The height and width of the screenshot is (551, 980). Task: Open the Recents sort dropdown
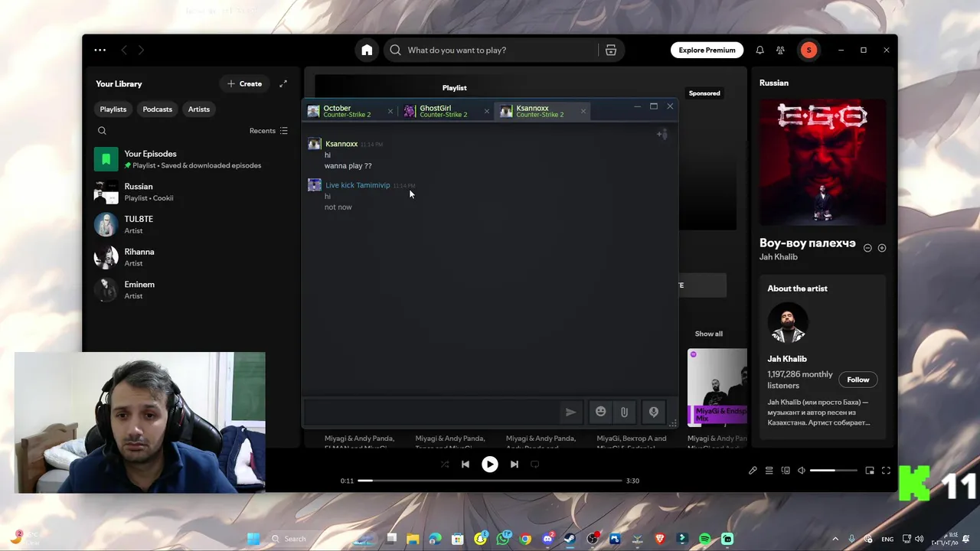click(x=269, y=131)
